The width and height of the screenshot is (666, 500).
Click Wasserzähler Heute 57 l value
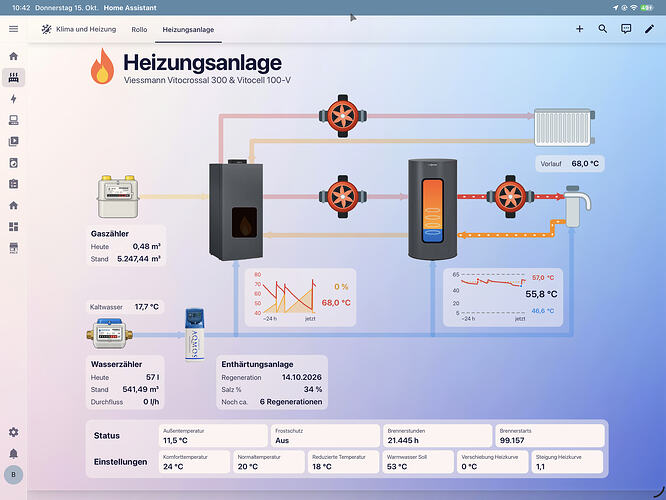(x=152, y=377)
